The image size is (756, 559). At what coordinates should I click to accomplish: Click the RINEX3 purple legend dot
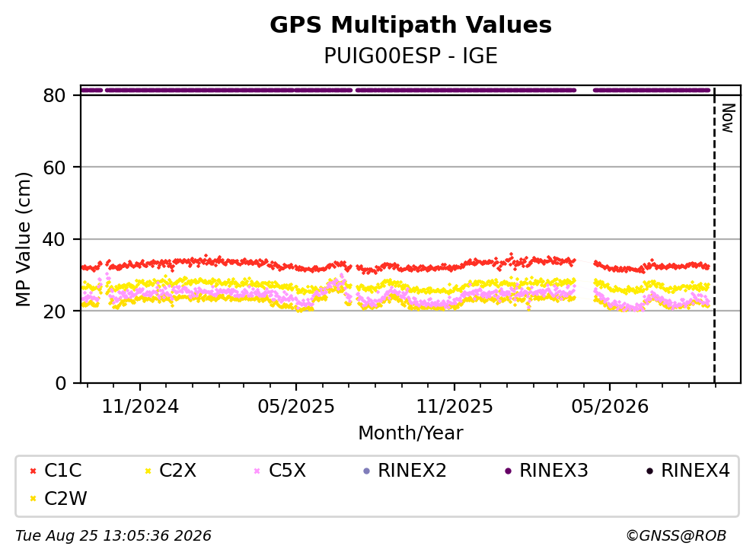508,471
